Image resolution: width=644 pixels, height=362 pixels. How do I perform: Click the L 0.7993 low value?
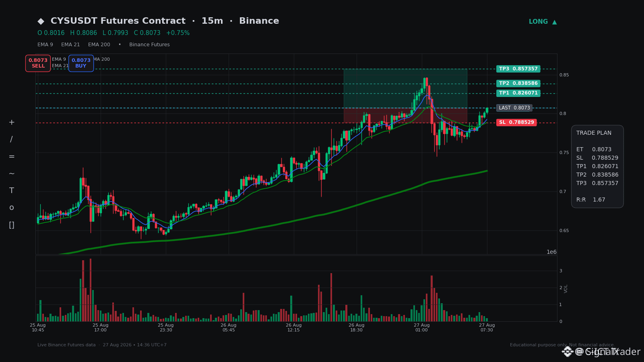tap(115, 33)
